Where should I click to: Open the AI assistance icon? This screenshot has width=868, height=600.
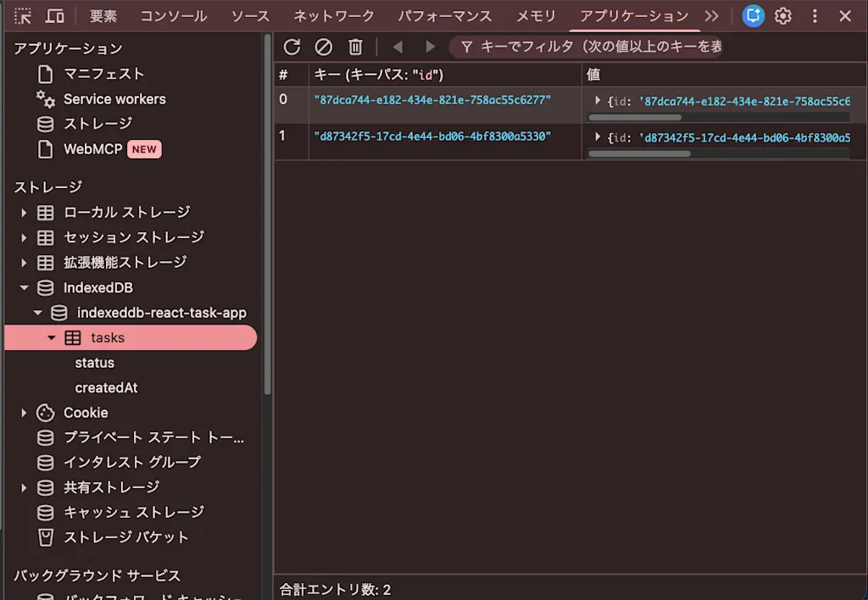(753, 16)
